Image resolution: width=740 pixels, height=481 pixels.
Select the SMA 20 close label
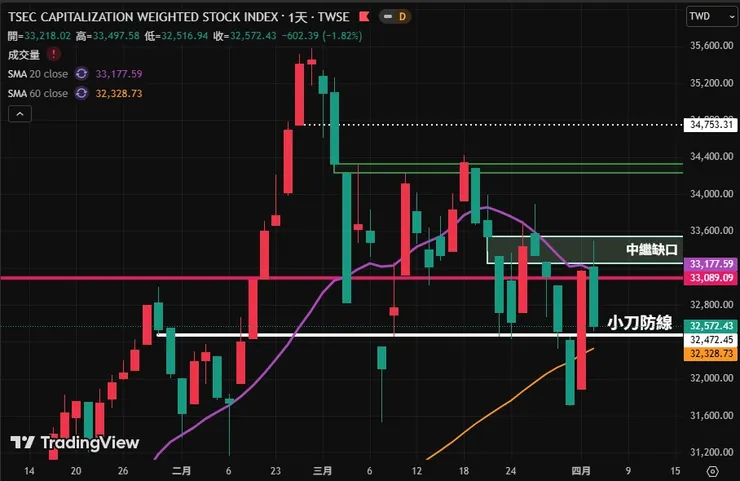click(38, 74)
